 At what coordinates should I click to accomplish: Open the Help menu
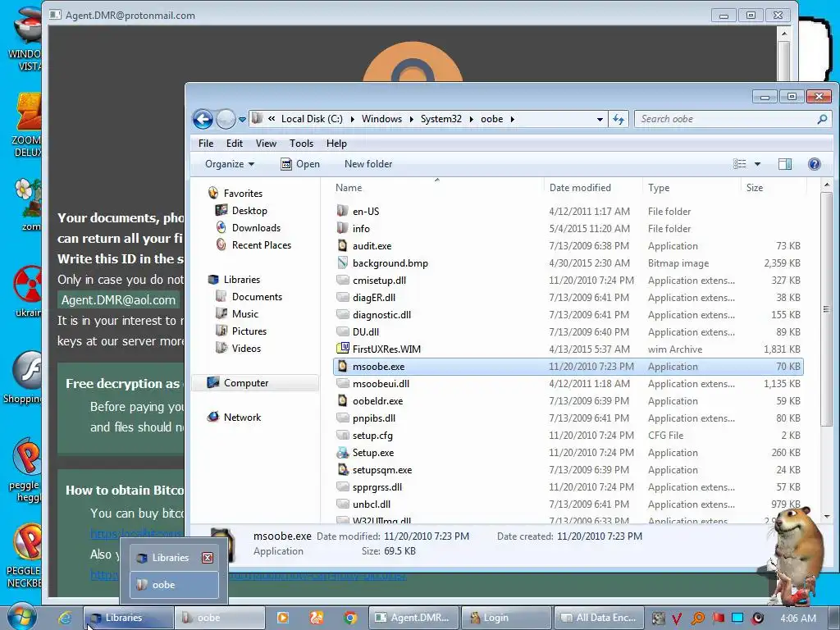pos(336,144)
